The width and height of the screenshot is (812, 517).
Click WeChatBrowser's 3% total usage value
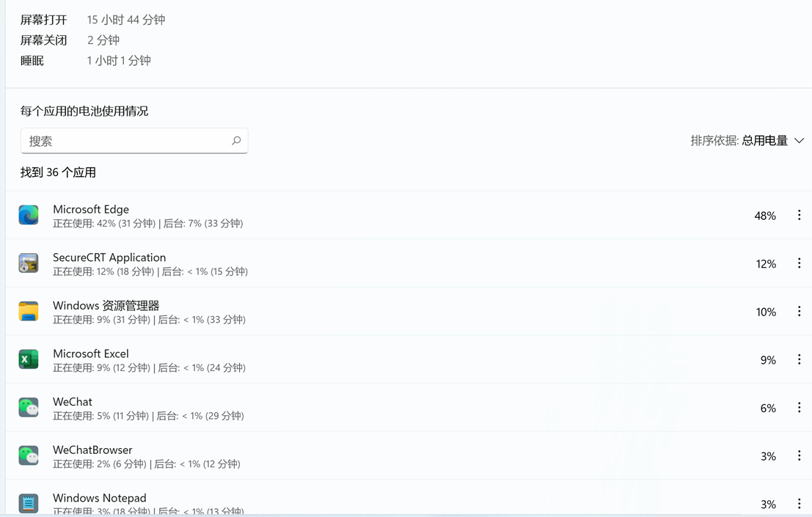768,456
